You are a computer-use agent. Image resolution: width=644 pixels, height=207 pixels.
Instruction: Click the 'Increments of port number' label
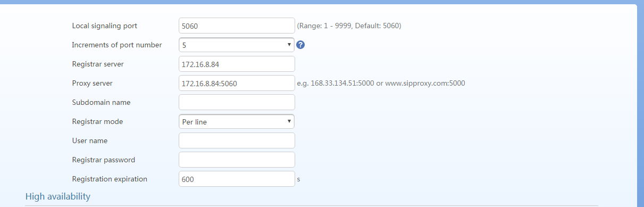pyautogui.click(x=117, y=45)
